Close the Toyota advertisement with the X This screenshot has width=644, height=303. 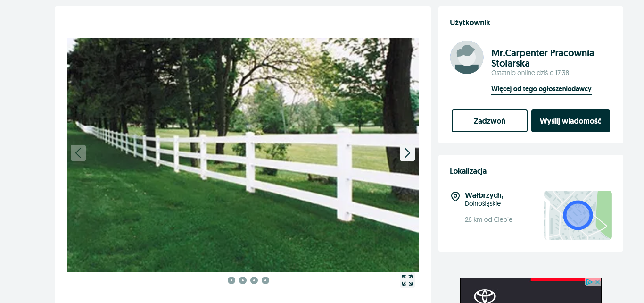click(x=597, y=282)
